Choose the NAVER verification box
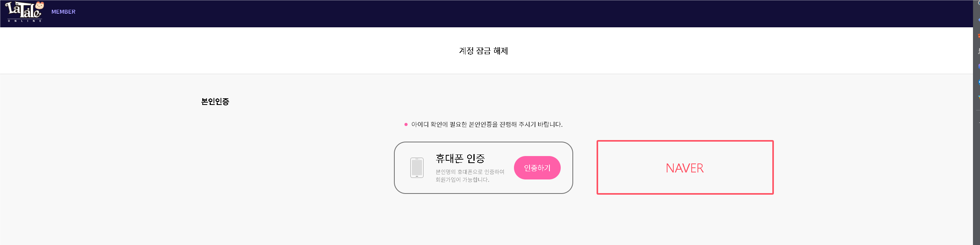This screenshot has height=245, width=980. pos(685,167)
